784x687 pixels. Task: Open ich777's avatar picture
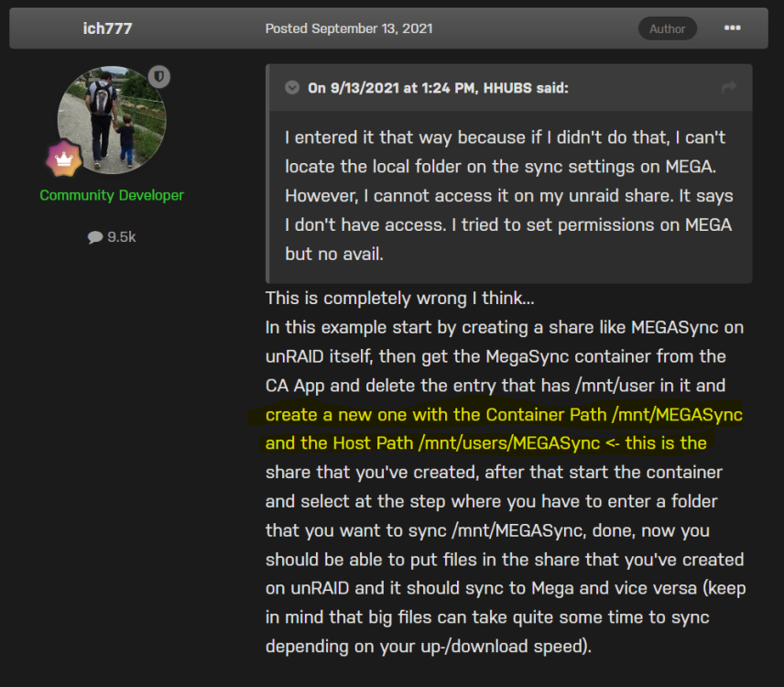(112, 120)
